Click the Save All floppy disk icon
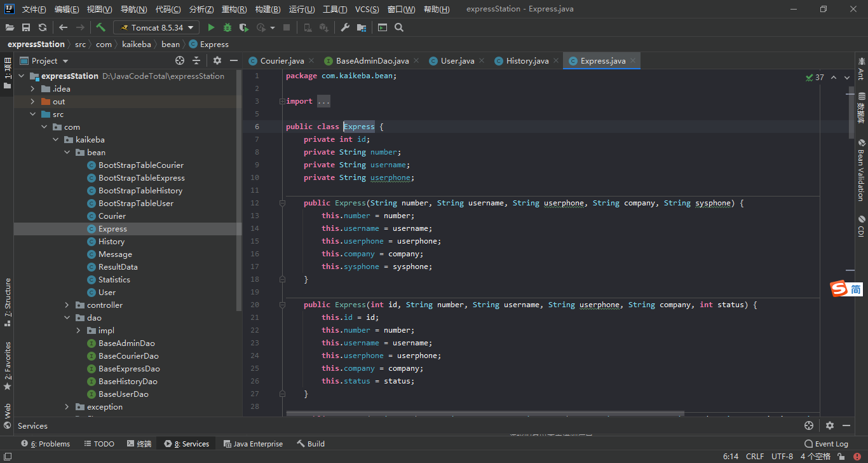 click(26, 27)
